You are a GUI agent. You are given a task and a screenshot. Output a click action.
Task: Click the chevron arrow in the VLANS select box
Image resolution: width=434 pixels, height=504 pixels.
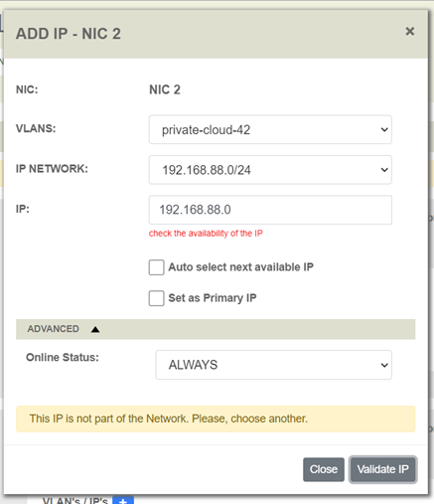[x=384, y=129]
